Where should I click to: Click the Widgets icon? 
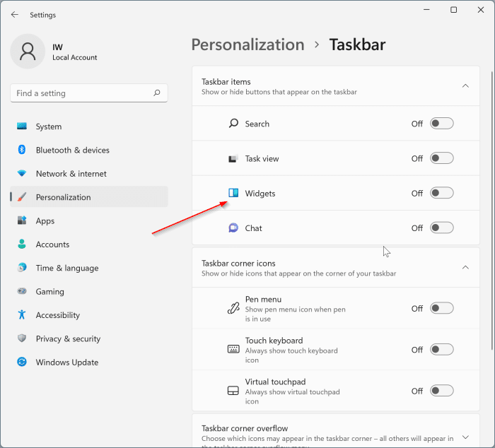pyautogui.click(x=233, y=193)
